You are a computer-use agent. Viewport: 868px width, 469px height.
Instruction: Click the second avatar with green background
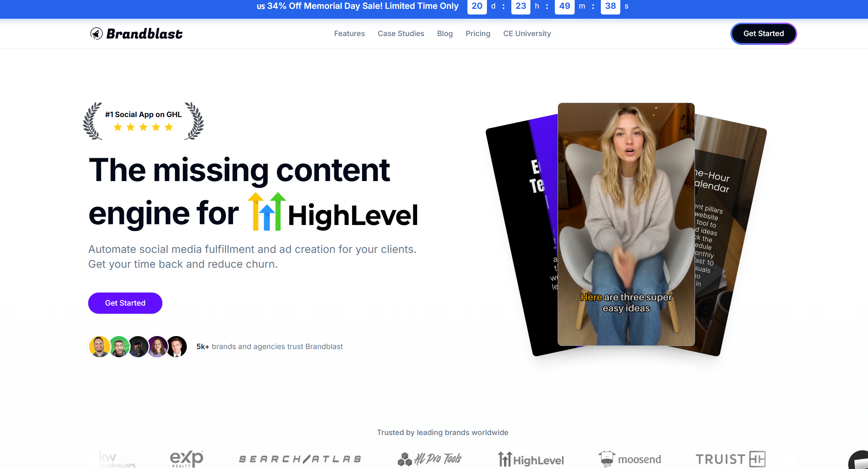click(119, 346)
